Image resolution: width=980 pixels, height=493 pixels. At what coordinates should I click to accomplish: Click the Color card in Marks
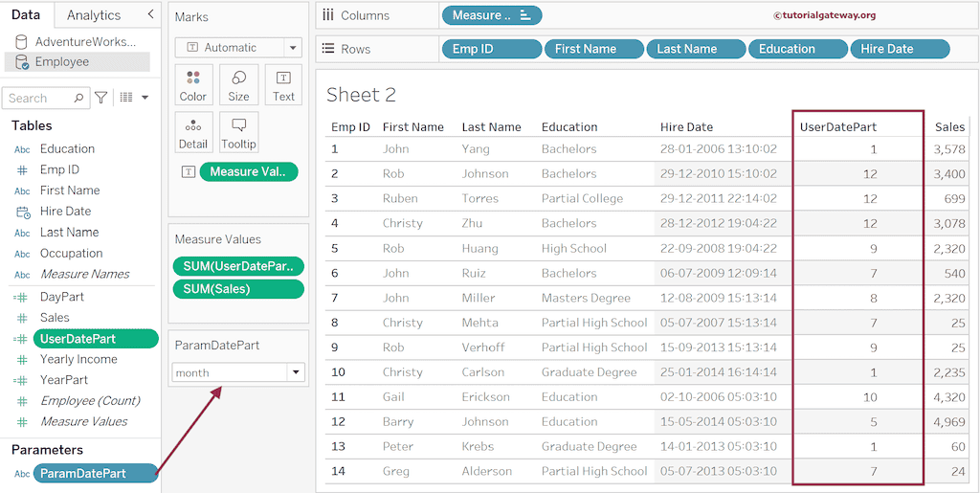tap(192, 85)
